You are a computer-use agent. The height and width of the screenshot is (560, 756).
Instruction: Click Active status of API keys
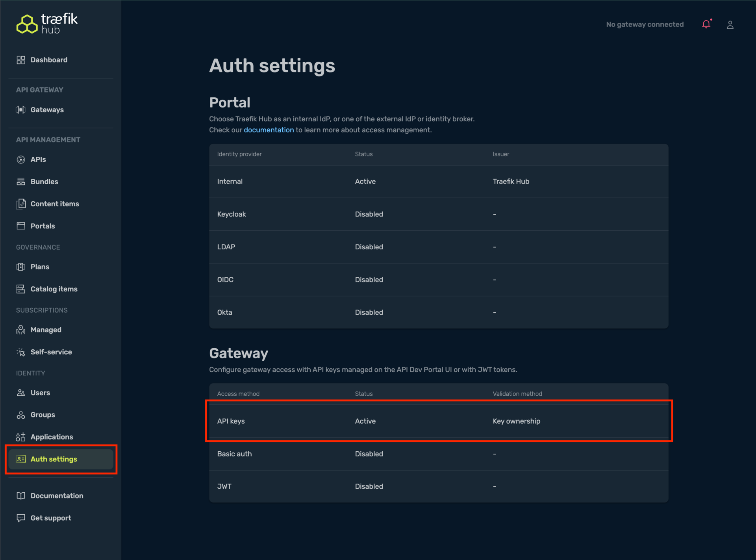(x=365, y=421)
